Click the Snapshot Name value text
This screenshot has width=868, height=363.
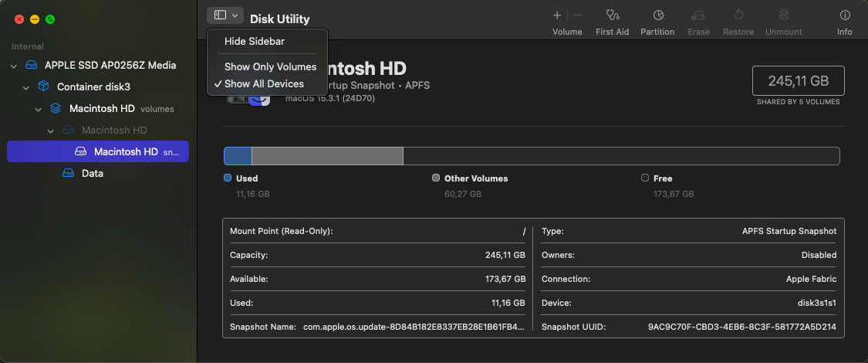pyautogui.click(x=414, y=327)
